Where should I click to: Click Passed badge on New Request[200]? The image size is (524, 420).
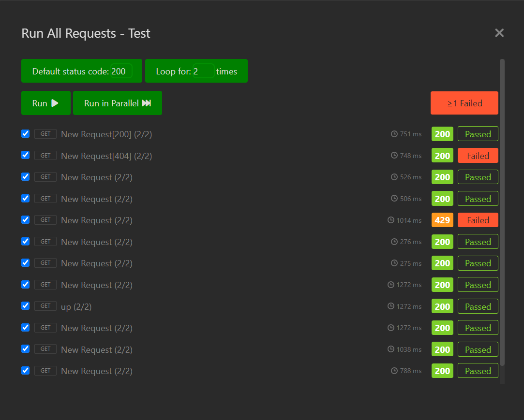coord(478,134)
